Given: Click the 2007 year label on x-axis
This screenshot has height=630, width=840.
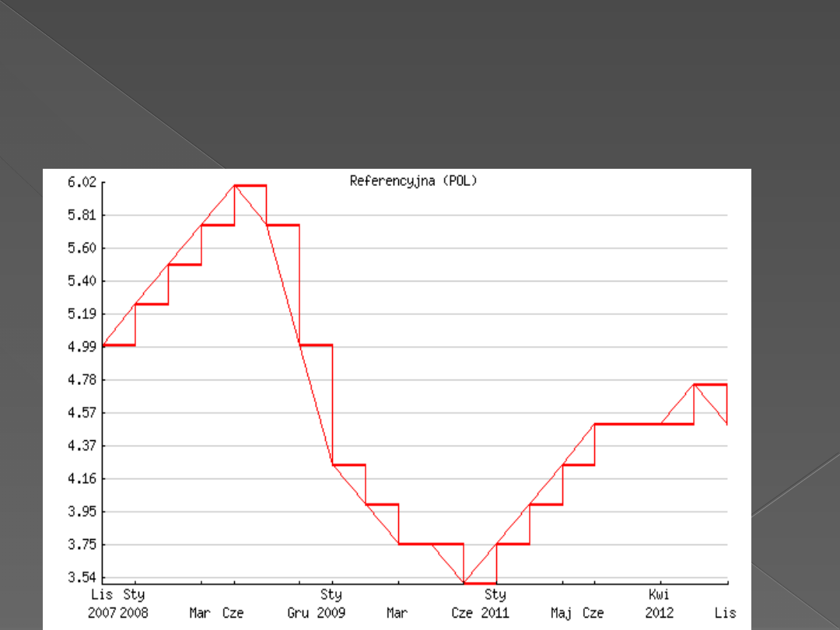Looking at the screenshot, I should 101,613.
